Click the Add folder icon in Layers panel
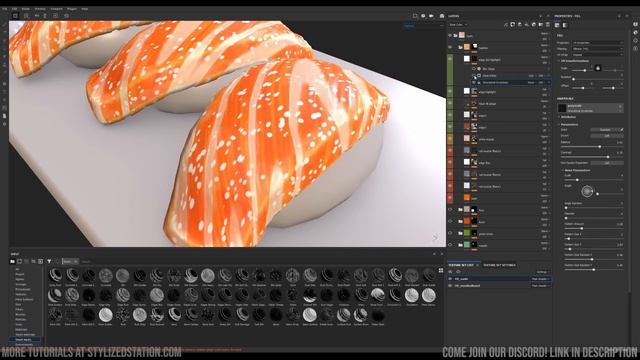Screen dimensions: 640x360 540,25
